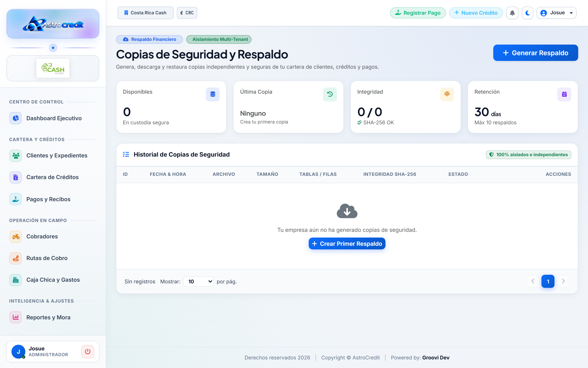
Task: Select page 1 in pagination
Action: tap(548, 281)
